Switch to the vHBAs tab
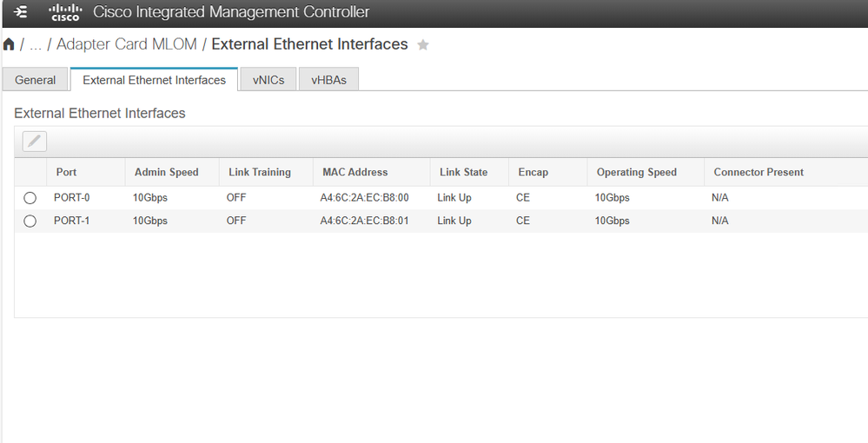868x443 pixels. [x=328, y=80]
